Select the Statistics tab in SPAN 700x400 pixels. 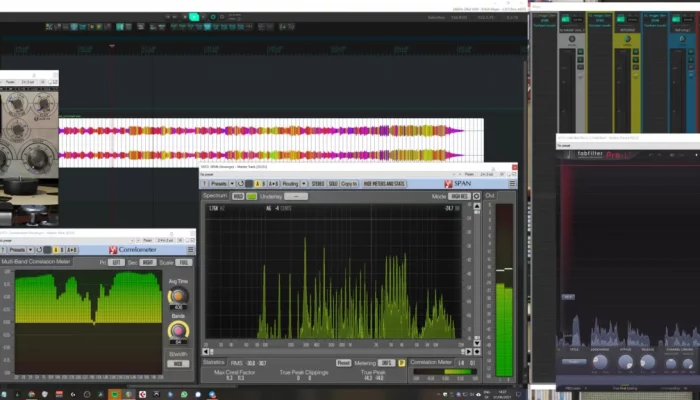click(214, 362)
